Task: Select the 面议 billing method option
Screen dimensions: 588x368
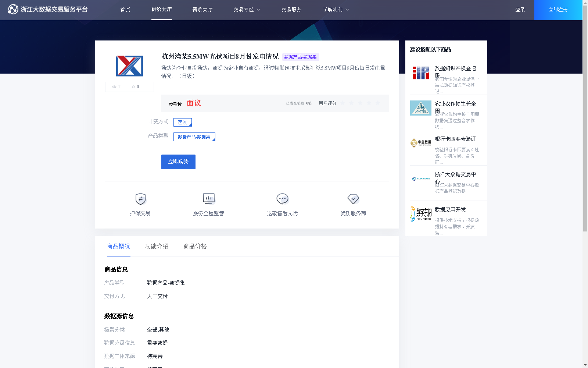Action: click(x=183, y=122)
